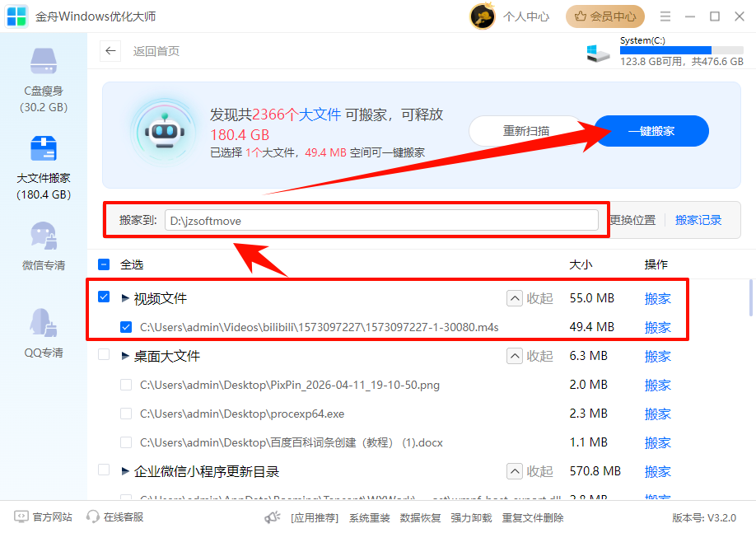Screen dimensions: 756x533
Task: Toggle the 全选 checkbox
Action: click(x=104, y=264)
